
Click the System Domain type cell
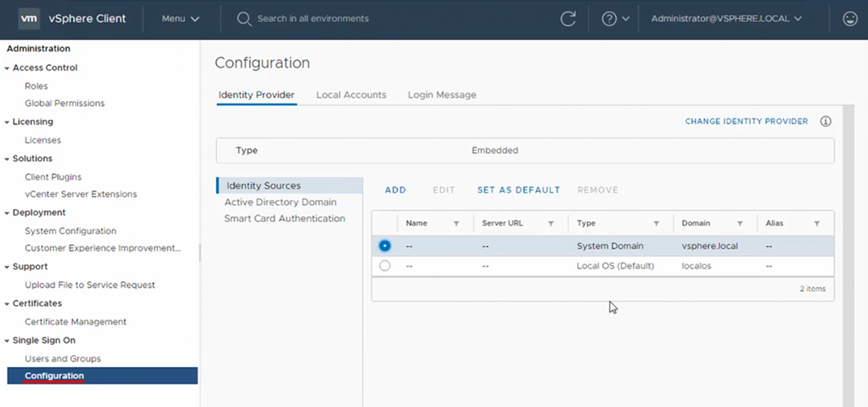pos(610,246)
